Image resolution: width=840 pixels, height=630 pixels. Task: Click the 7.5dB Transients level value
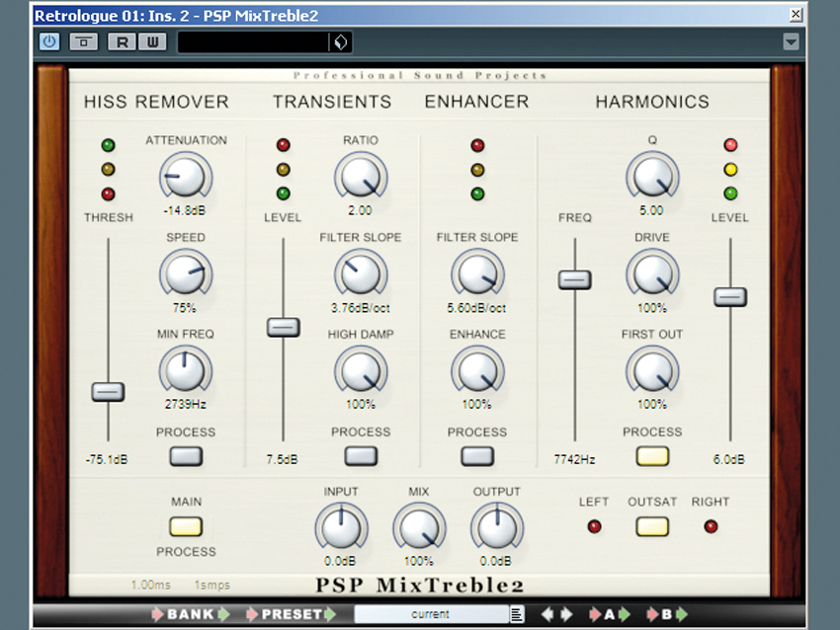[x=283, y=459]
